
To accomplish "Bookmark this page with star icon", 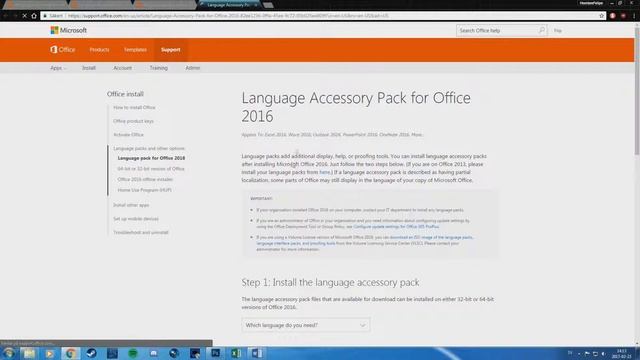I will click(x=601, y=16).
